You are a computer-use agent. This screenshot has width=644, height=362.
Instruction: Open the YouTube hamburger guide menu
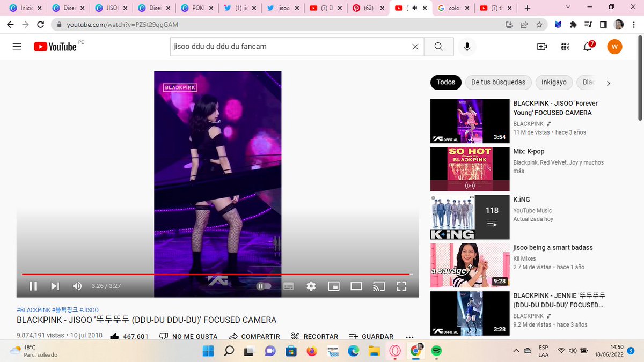tap(17, 47)
